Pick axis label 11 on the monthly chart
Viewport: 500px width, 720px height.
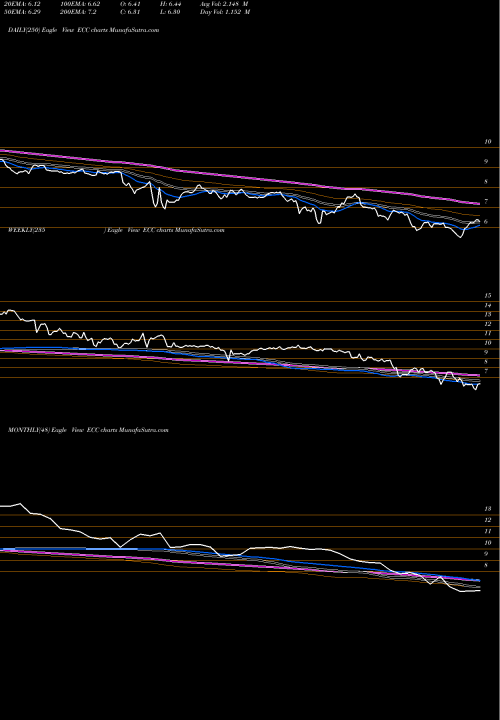click(488, 531)
